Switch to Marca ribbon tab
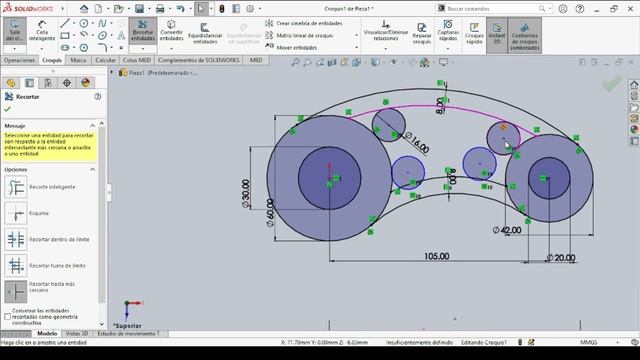Screen dimensions: 640x360 [78, 60]
